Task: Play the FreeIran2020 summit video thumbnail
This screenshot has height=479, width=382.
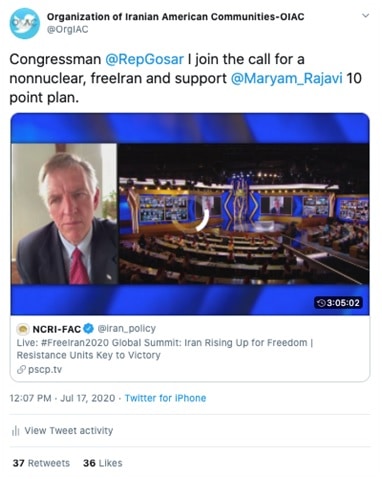Action: click(190, 214)
